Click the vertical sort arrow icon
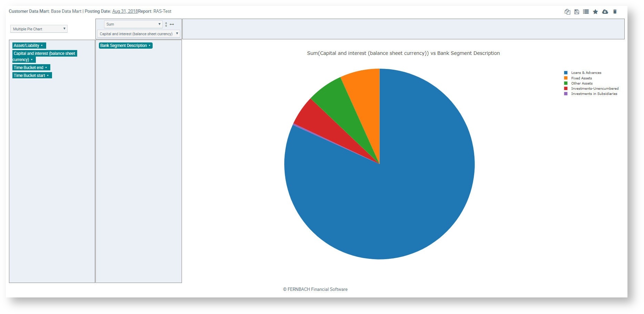The height and width of the screenshot is (314, 644). point(166,24)
